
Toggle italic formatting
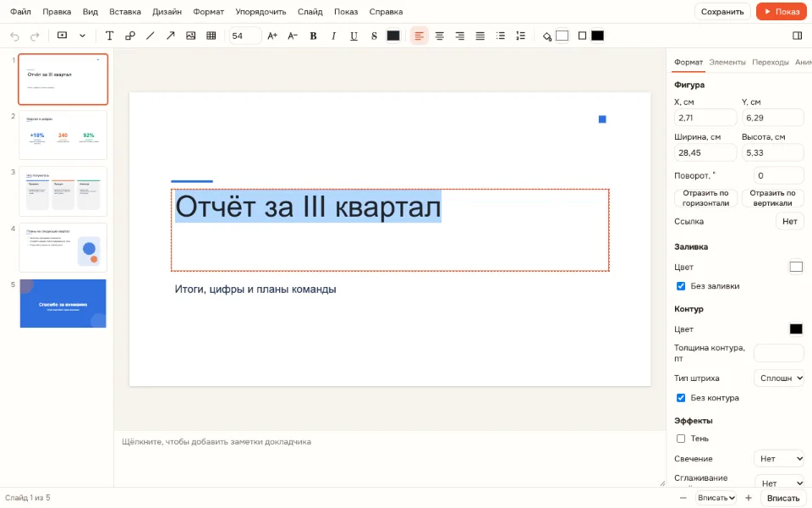click(333, 36)
